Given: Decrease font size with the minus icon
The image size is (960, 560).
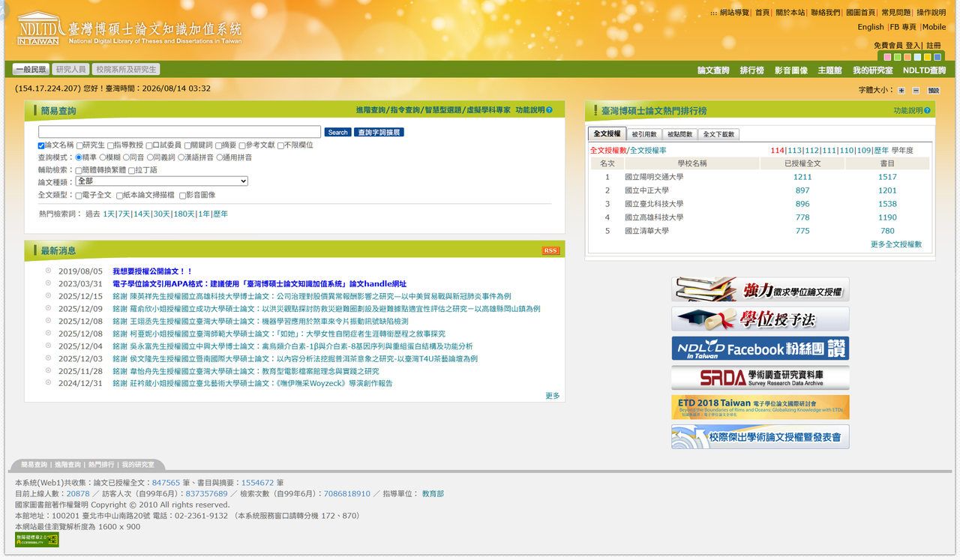Looking at the screenshot, I should (x=915, y=90).
